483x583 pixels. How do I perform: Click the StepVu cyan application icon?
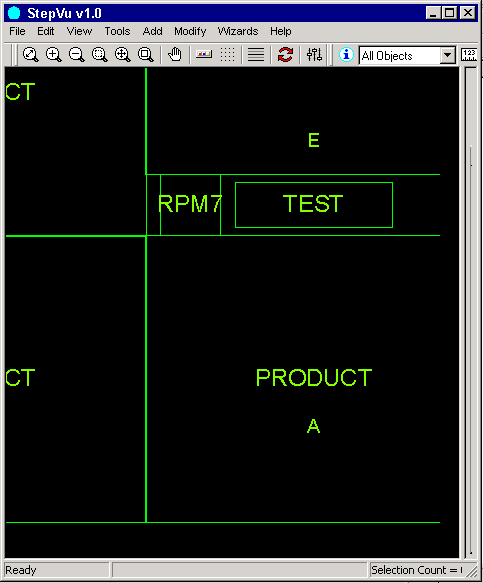click(14, 13)
